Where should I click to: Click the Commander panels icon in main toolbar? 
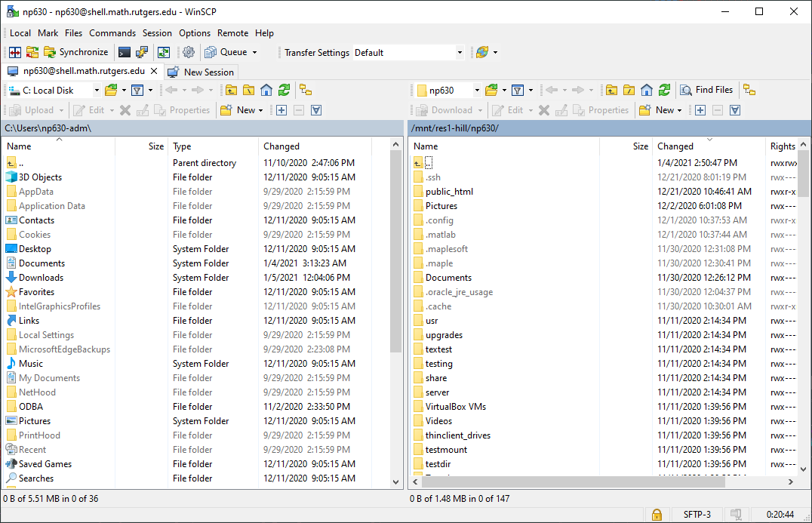pyautogui.click(x=15, y=52)
